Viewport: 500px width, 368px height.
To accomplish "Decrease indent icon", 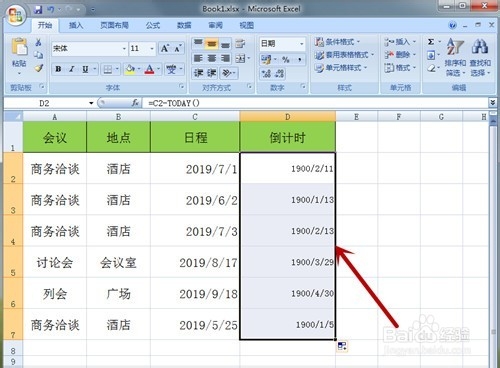I will (198, 73).
